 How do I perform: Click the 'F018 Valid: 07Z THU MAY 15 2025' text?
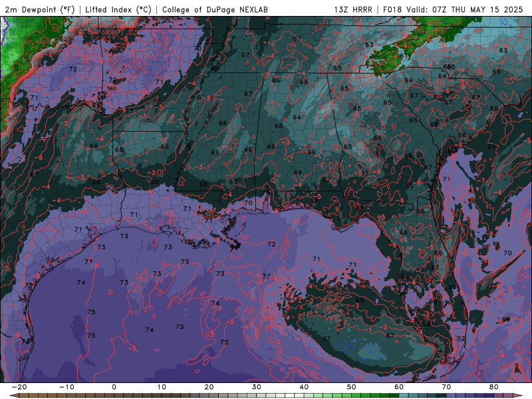(x=453, y=9)
